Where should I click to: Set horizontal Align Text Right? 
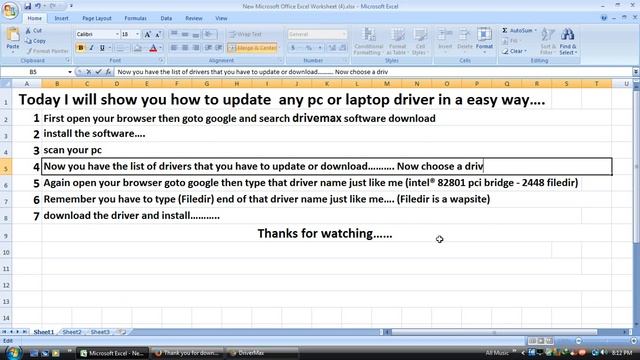point(196,48)
